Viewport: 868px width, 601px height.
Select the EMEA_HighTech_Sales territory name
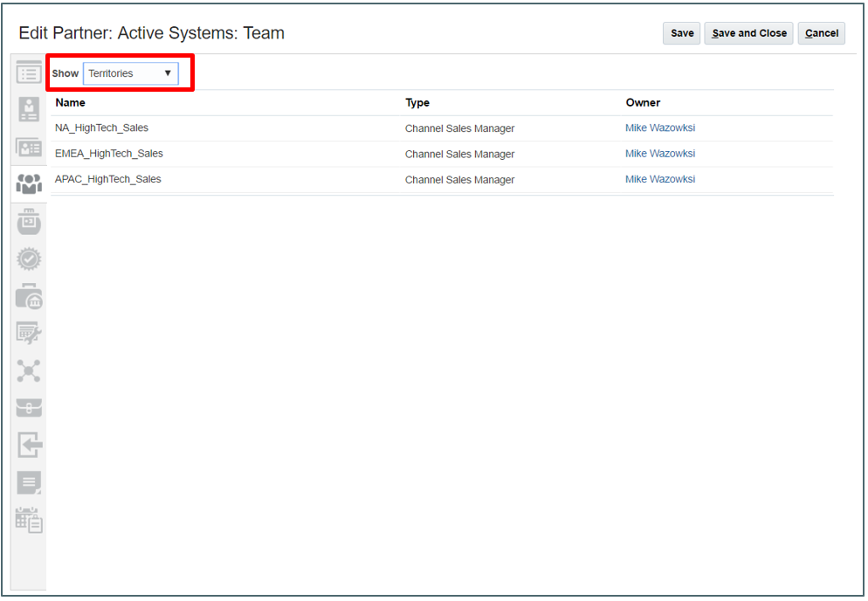[x=109, y=154]
